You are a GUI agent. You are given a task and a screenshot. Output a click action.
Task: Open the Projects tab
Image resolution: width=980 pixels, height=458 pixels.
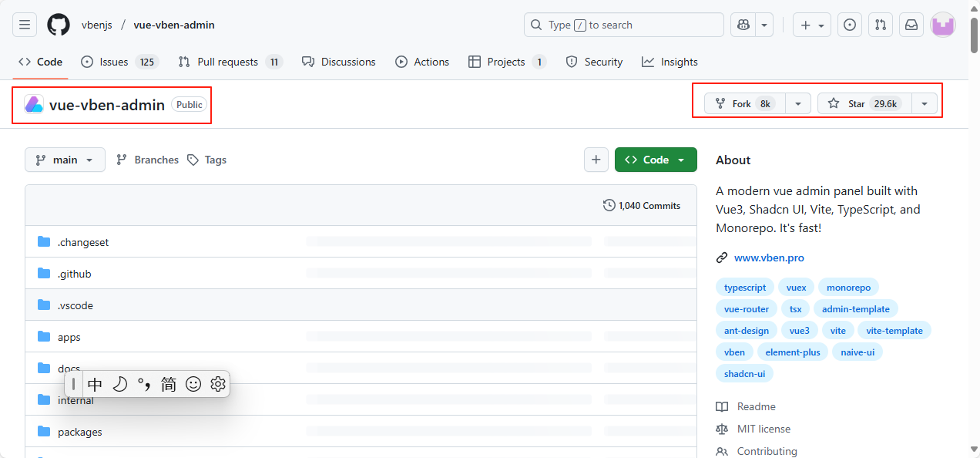coord(507,62)
